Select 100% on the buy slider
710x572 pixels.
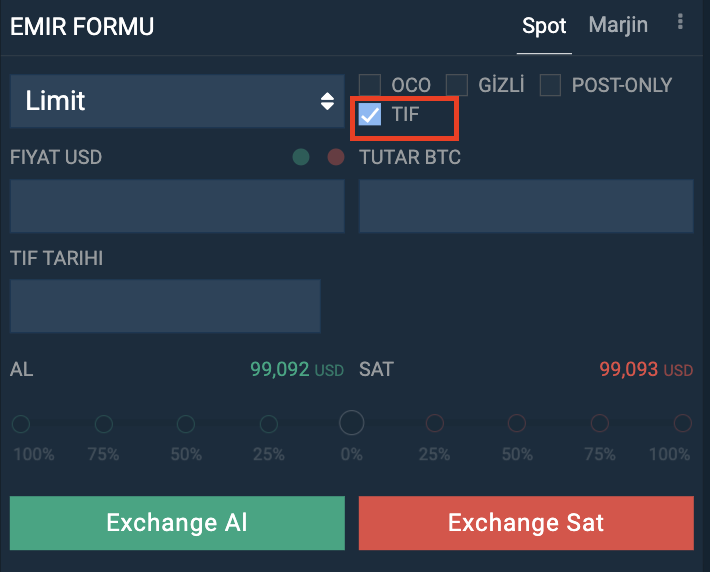[20, 424]
